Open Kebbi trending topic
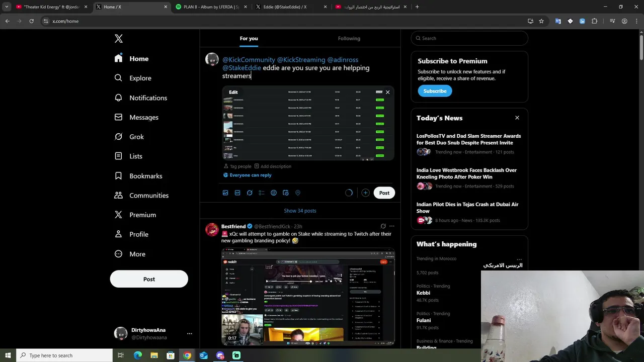644x362 pixels. pos(423,293)
